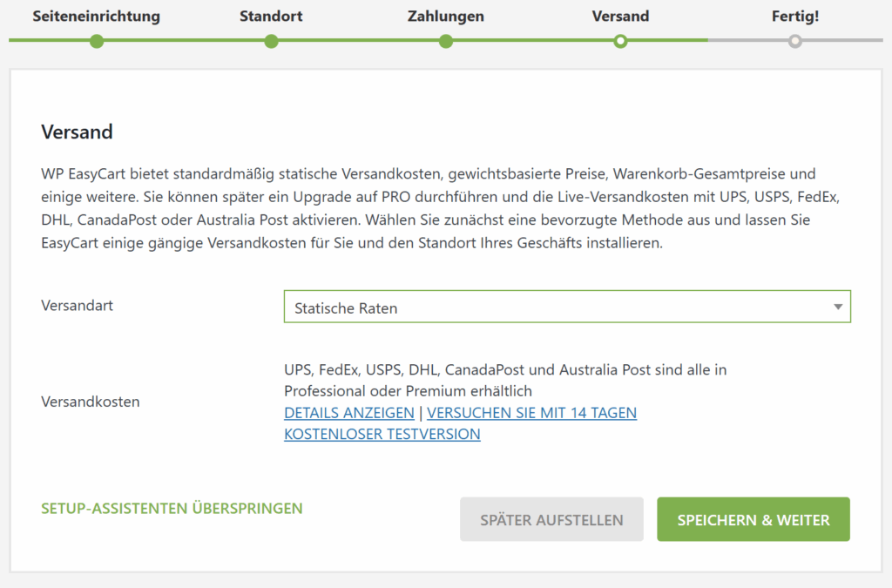Viewport: 892px width, 588px height.
Task: Select the Zahlungen step label
Action: pyautogui.click(x=446, y=17)
